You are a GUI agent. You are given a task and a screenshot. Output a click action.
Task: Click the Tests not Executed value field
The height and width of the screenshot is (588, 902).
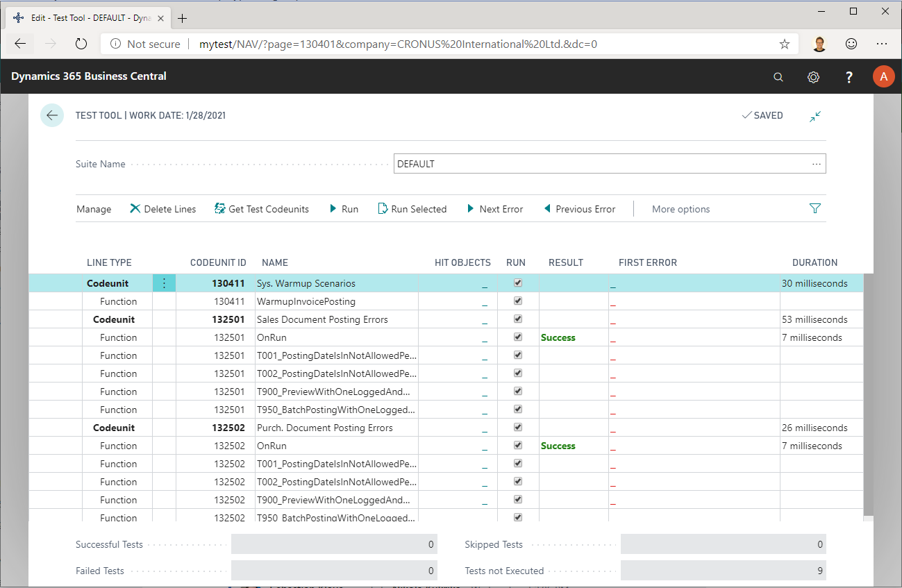pyautogui.click(x=724, y=571)
